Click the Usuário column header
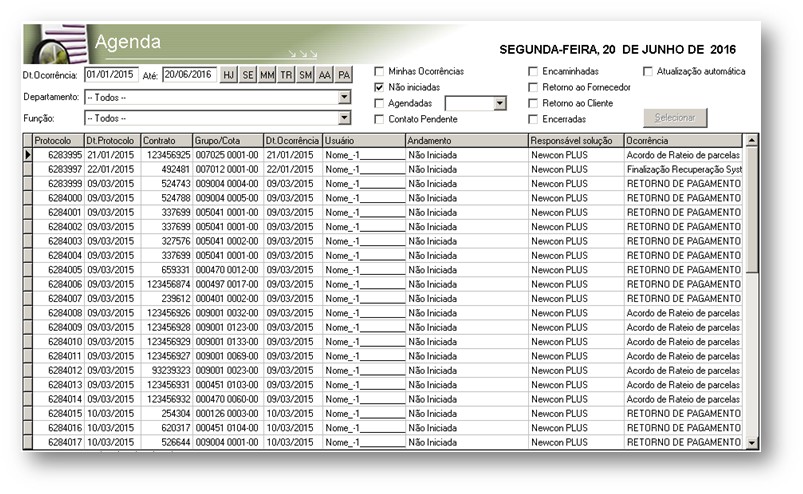 pyautogui.click(x=365, y=140)
